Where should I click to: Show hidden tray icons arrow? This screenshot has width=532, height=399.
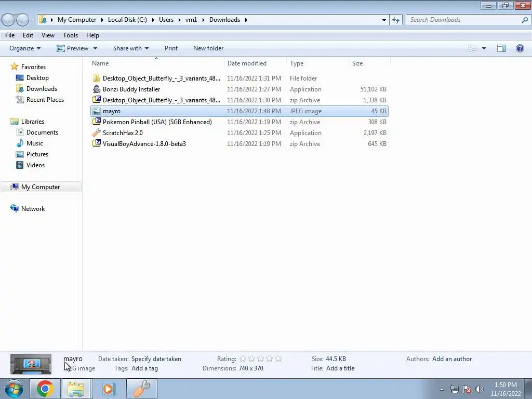(442, 389)
